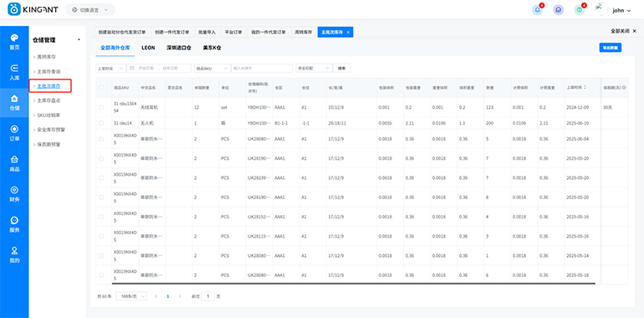Close the 主批次库存 page tab
This screenshot has width=644, height=318.
(348, 32)
